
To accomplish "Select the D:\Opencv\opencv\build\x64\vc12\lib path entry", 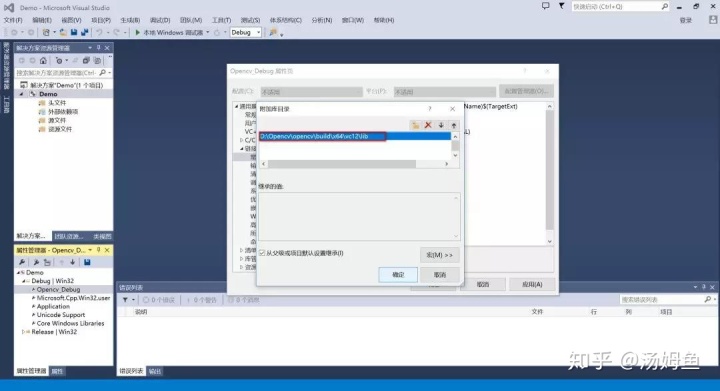I will [x=355, y=136].
